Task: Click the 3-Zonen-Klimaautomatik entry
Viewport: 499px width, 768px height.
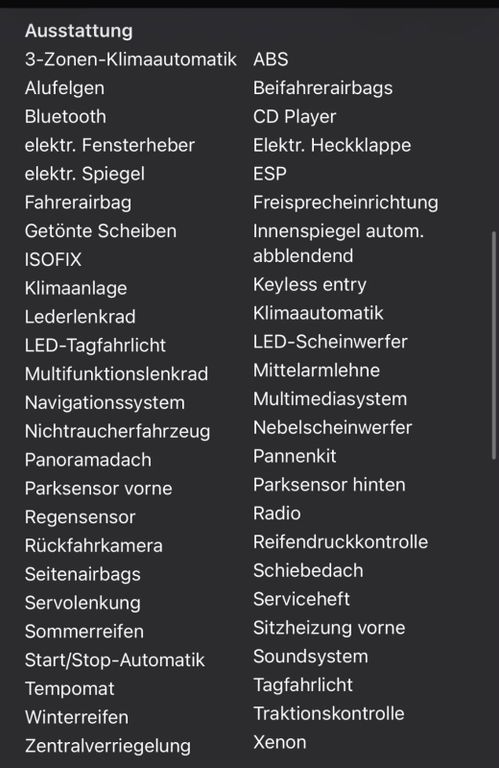Action: (x=131, y=59)
